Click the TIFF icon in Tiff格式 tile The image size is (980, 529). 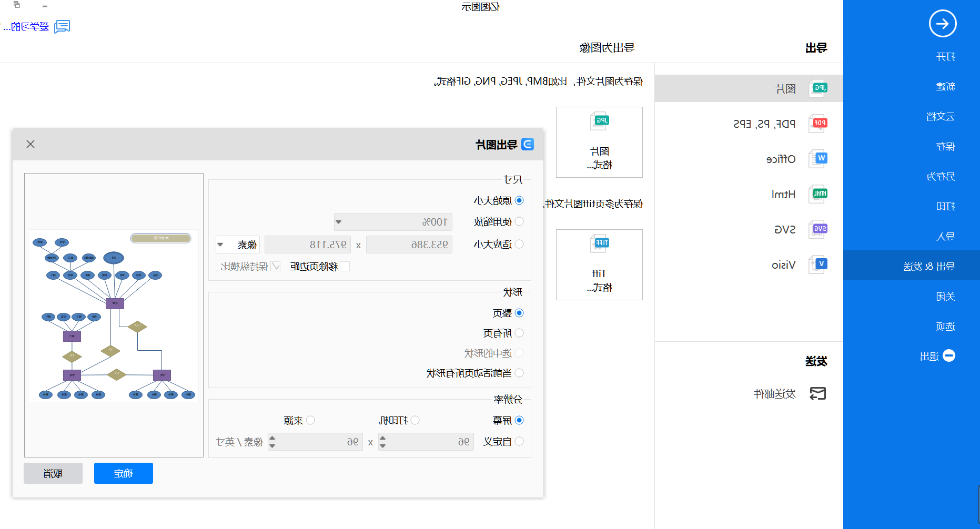599,243
